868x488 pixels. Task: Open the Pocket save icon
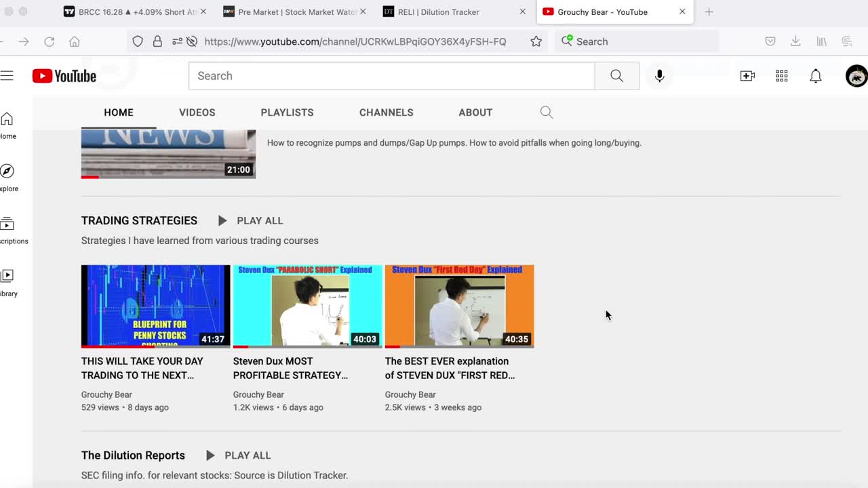coord(770,41)
